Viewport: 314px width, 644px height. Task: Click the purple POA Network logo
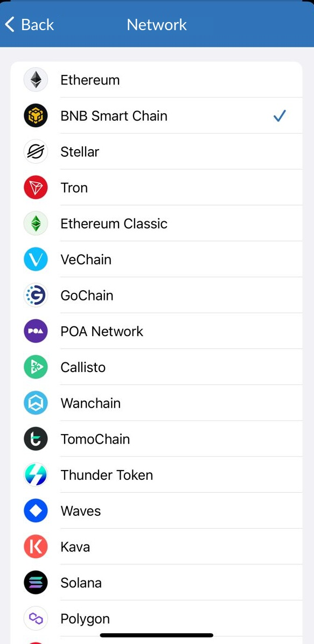35,331
